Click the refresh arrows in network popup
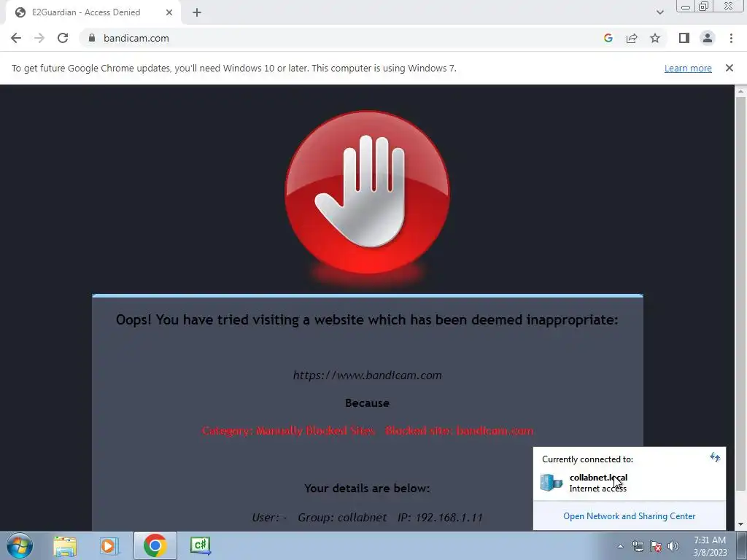747x560 pixels. pyautogui.click(x=715, y=458)
